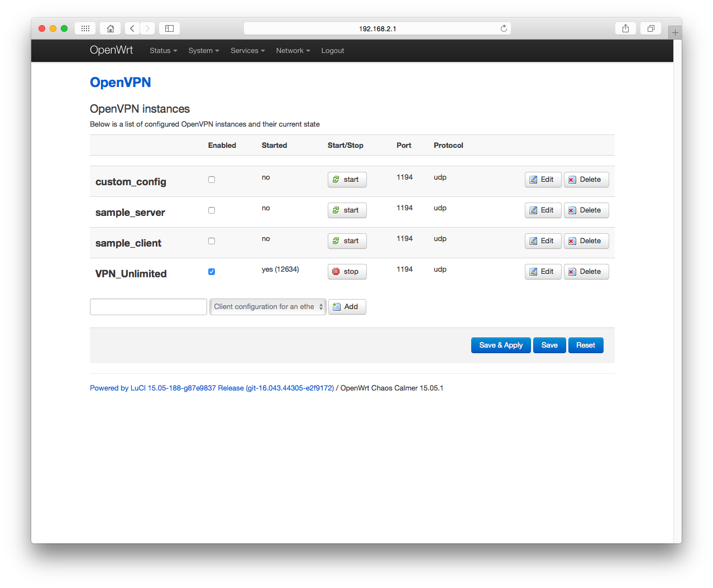Click the Add instance button

pyautogui.click(x=347, y=307)
